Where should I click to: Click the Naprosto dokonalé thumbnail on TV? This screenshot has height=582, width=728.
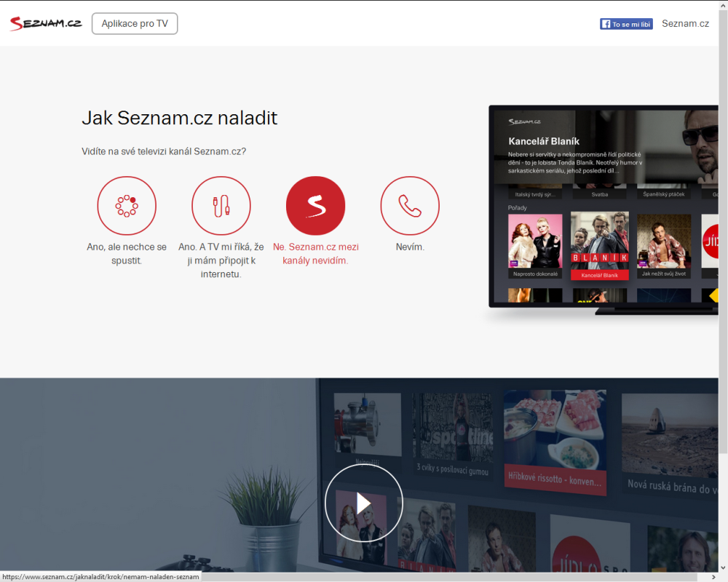click(x=535, y=246)
